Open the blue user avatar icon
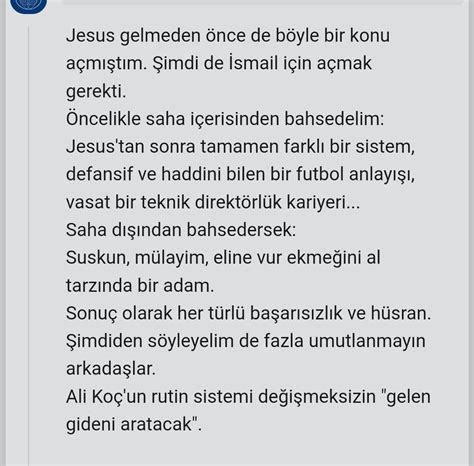Image resolution: width=474 pixels, height=466 pixels. coord(28,4)
